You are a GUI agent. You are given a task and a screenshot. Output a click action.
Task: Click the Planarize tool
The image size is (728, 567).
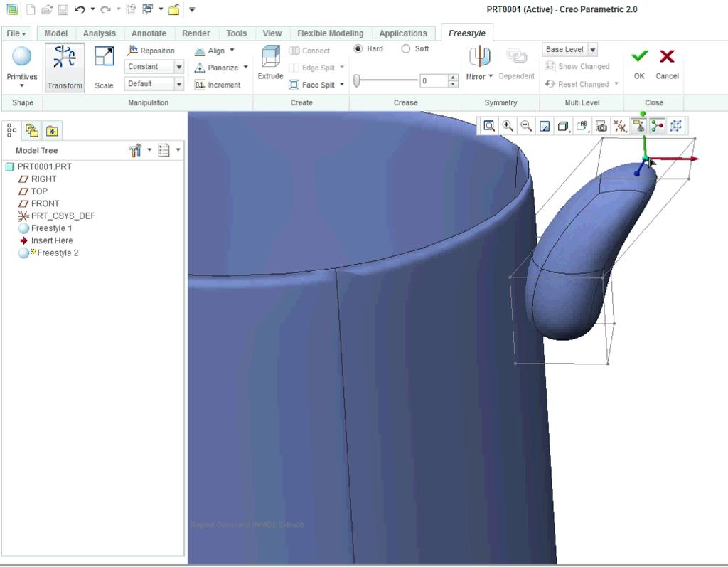(x=217, y=68)
